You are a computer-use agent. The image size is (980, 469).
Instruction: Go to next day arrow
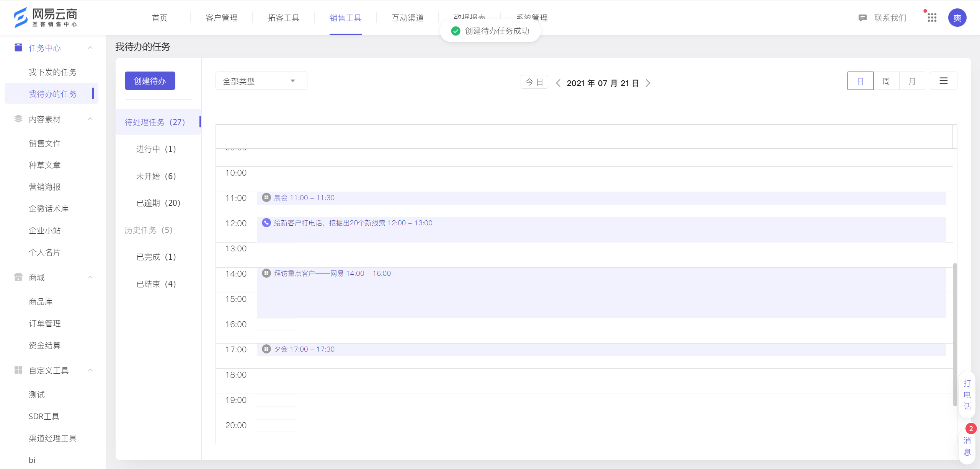pos(648,83)
